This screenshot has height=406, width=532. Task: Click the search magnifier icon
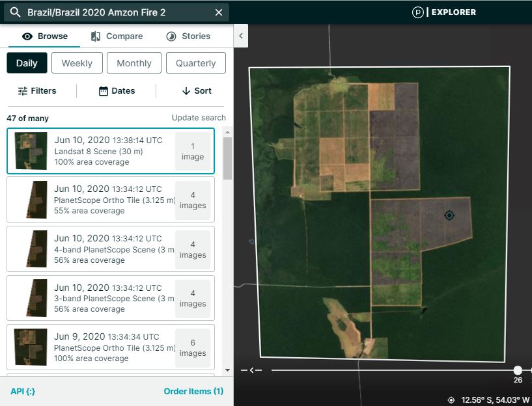pos(15,12)
